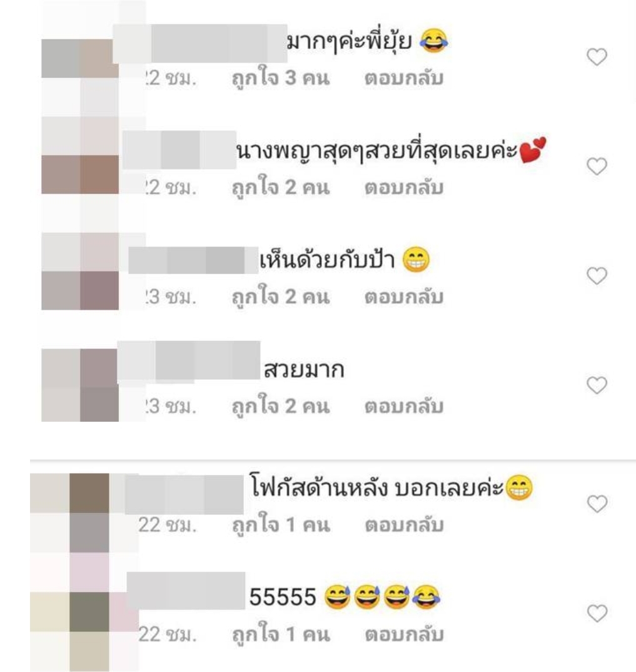
Task: Like the 'มากๆค่ะพี่ยุ้ย' comment with heart
Action: point(597,56)
